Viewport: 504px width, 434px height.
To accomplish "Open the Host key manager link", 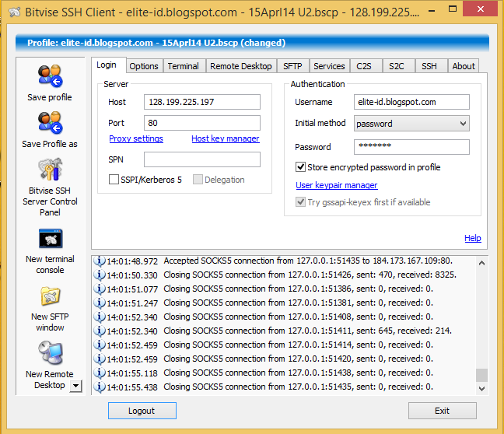I will [226, 138].
